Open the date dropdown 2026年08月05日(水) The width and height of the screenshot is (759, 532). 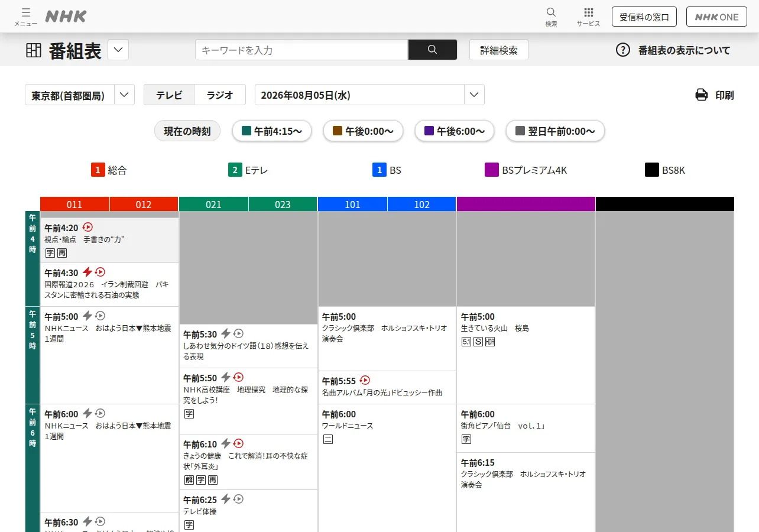pos(369,95)
